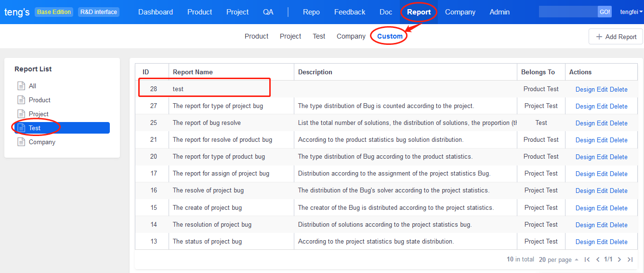Click the search input field in header
The image size is (644, 273).
[568, 12]
